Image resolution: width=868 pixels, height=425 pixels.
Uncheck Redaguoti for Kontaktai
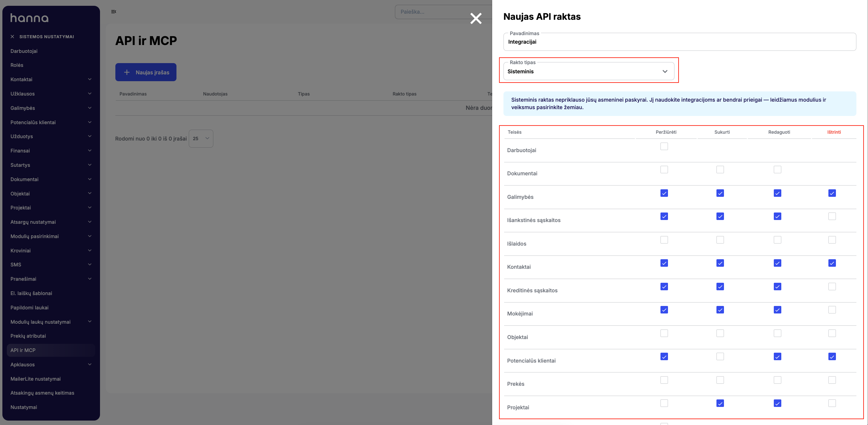click(x=778, y=263)
